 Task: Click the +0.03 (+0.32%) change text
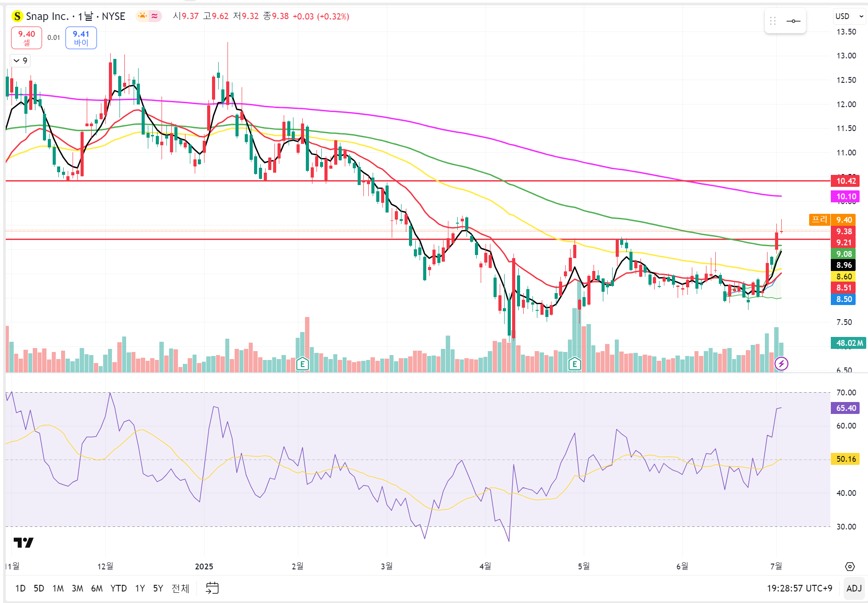[321, 16]
